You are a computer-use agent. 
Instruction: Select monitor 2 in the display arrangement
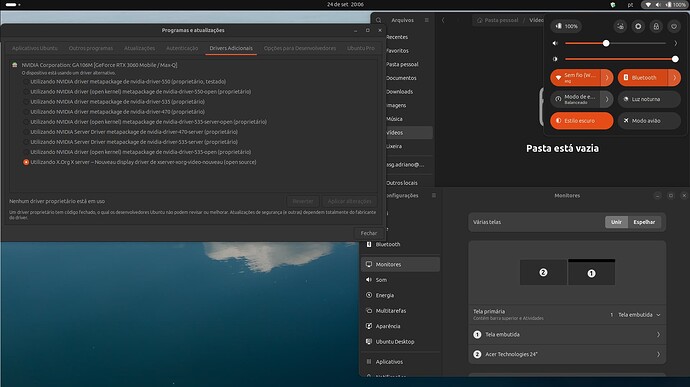(x=543, y=273)
